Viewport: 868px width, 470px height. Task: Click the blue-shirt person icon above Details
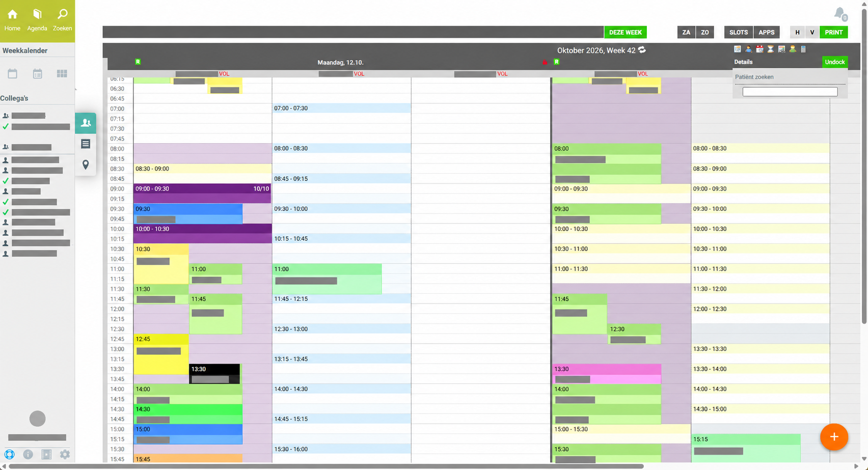click(x=748, y=49)
